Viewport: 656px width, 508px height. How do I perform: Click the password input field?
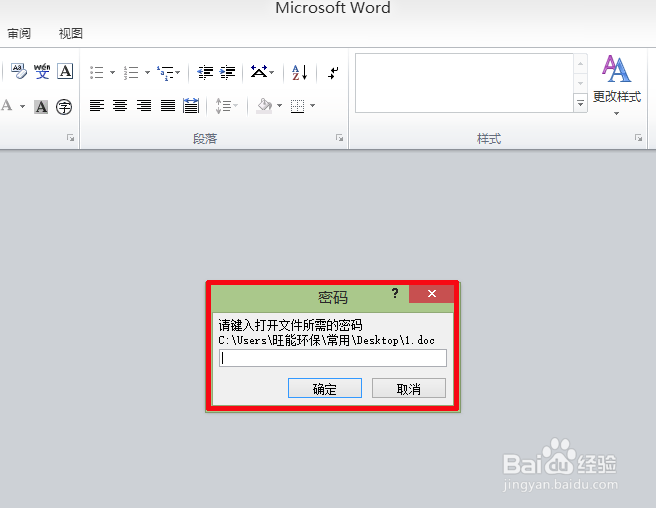[x=333, y=358]
